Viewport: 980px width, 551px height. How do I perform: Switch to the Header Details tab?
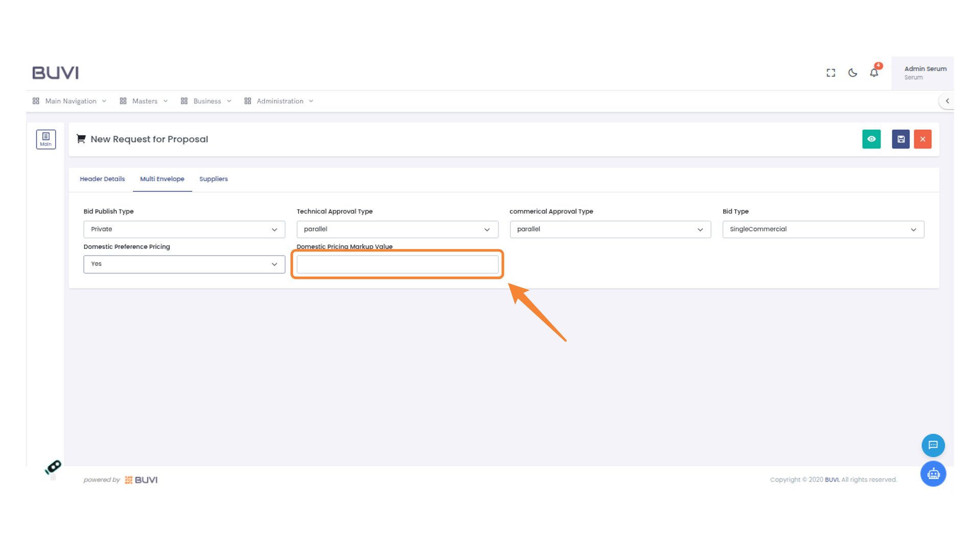click(102, 179)
